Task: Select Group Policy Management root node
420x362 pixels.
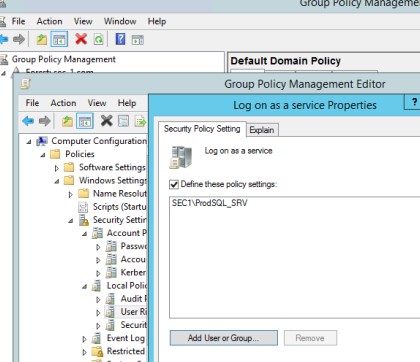Action: pyautogui.click(x=63, y=59)
